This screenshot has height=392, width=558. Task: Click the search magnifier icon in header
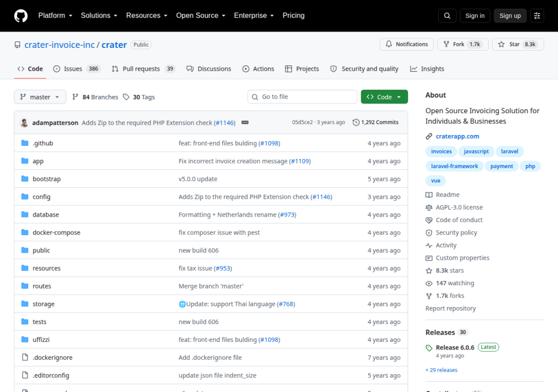click(x=447, y=16)
